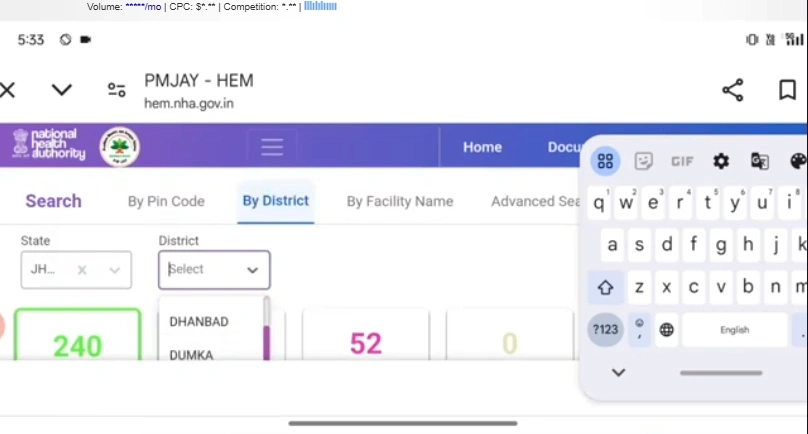Tap the s key
The image size is (808, 434).
(639, 245)
